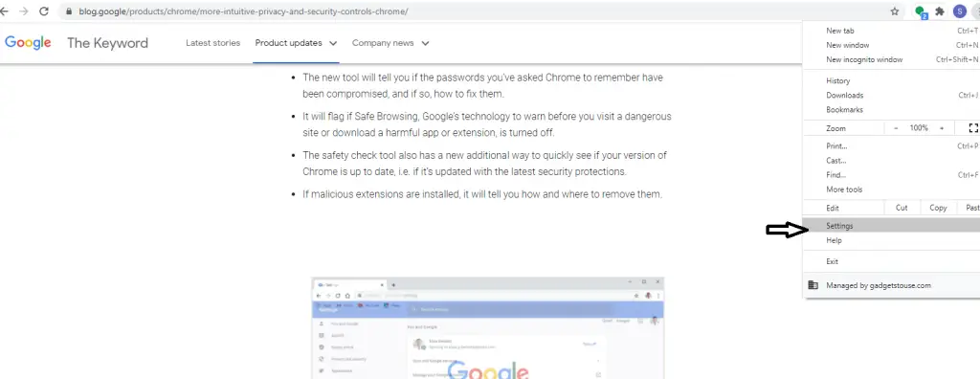The width and height of the screenshot is (980, 379).
Task: Bookmark this page with star icon
Action: pyautogui.click(x=895, y=11)
